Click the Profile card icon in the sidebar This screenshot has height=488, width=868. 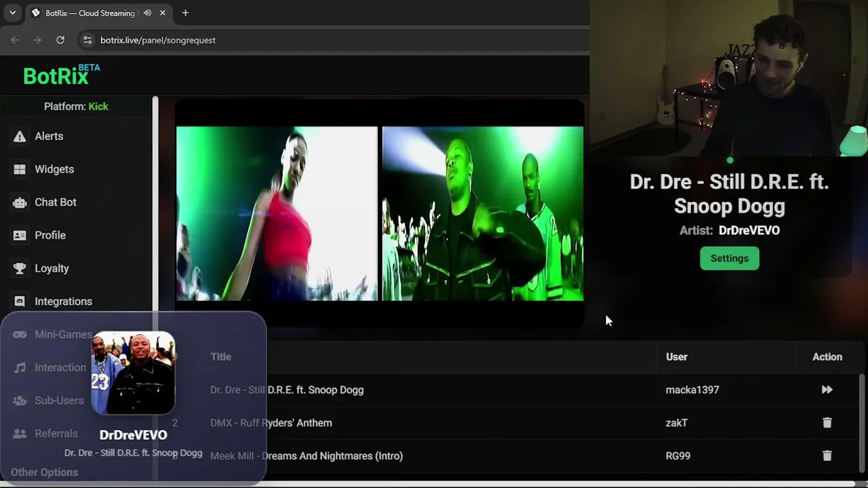tap(20, 235)
